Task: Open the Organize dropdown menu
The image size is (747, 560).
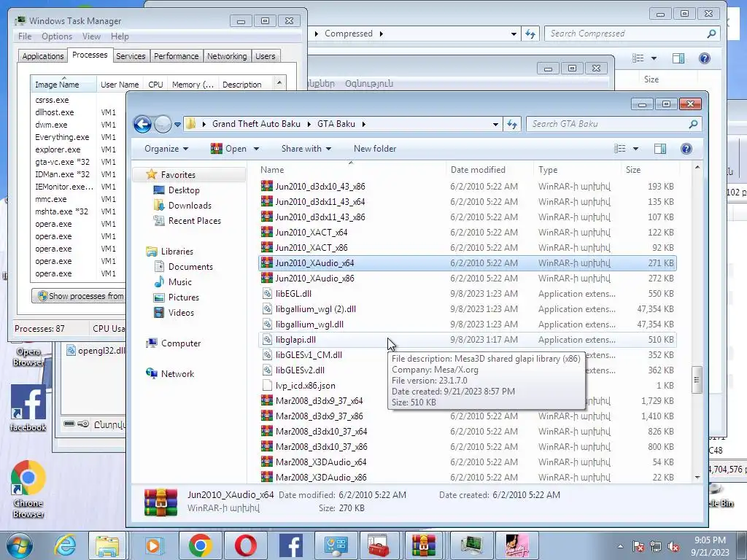Action: pos(166,149)
